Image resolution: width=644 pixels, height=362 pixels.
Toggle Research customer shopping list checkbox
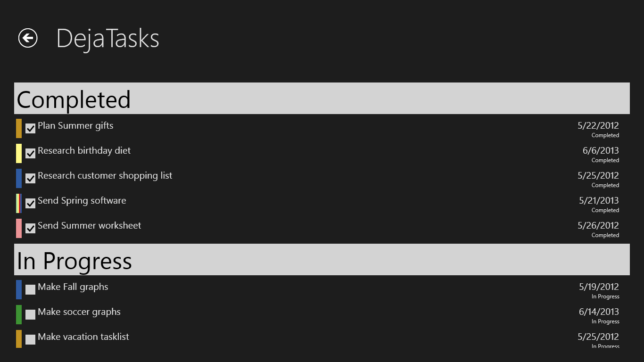pos(30,178)
